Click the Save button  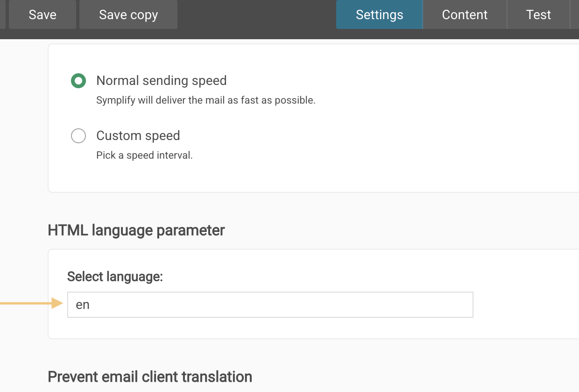42,14
